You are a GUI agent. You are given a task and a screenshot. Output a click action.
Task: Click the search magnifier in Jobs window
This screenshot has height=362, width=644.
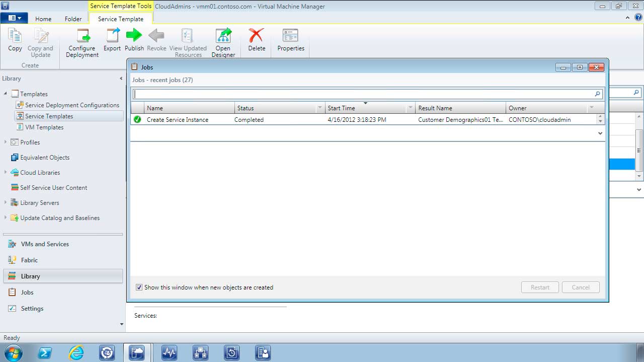pyautogui.click(x=598, y=94)
